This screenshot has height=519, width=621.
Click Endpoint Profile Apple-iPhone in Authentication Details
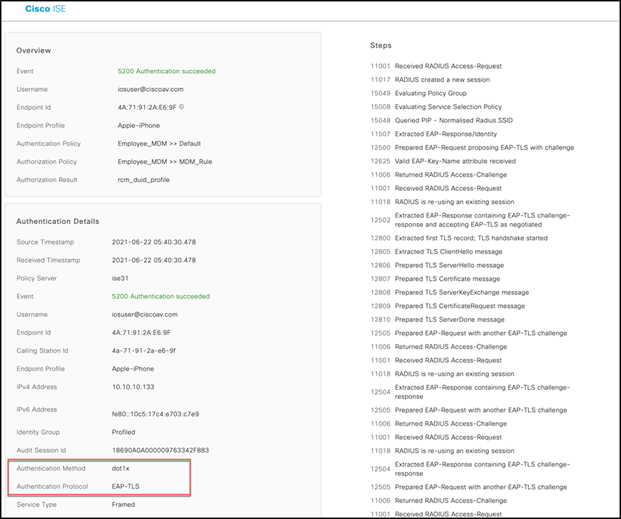click(x=133, y=369)
